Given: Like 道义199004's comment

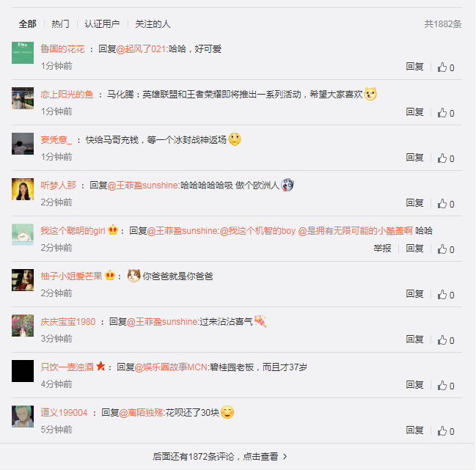Looking at the screenshot, I should pos(446,431).
